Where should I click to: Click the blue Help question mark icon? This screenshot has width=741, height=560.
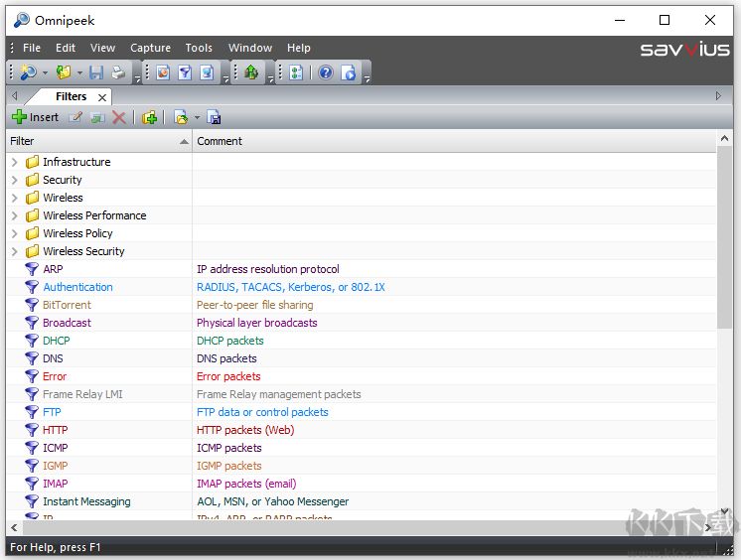[x=326, y=72]
